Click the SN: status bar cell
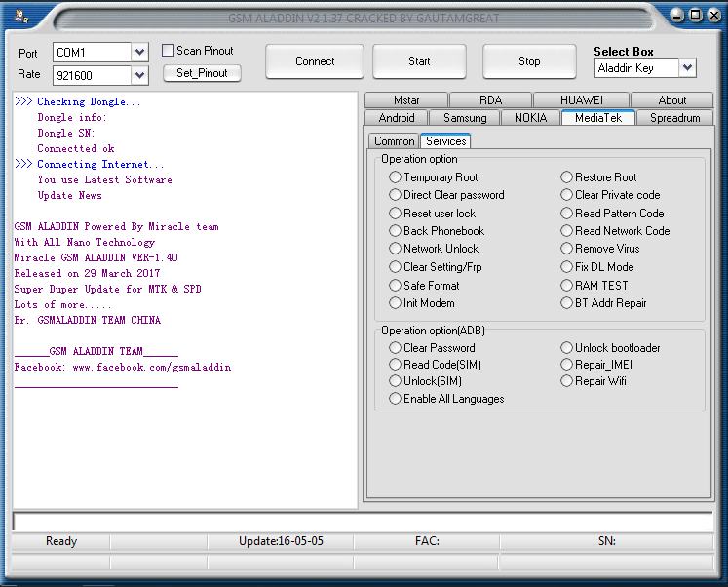 coord(607,541)
